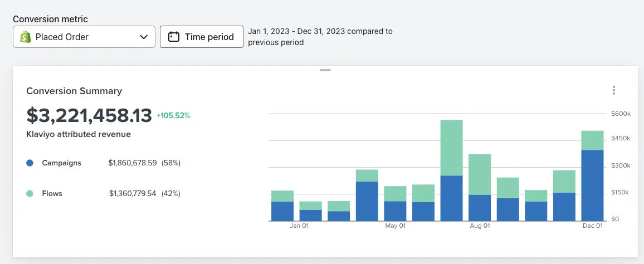Image resolution: width=644 pixels, height=264 pixels.
Task: Click the Conversion Summary card title
Action: click(74, 91)
